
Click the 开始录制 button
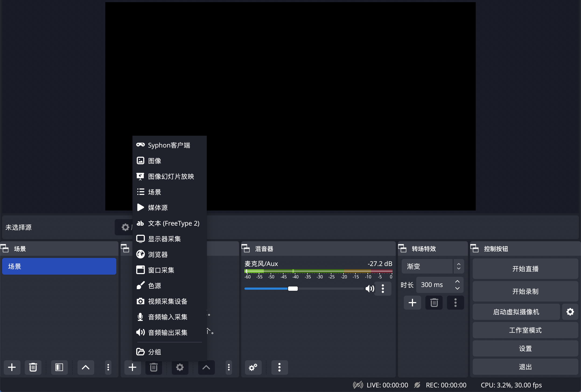point(525,291)
